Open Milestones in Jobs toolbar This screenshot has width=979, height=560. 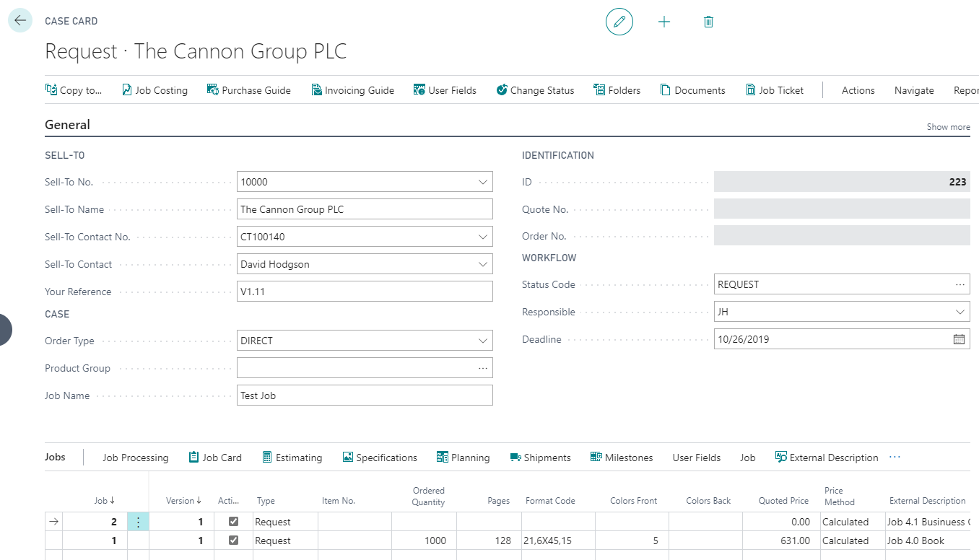(x=622, y=458)
